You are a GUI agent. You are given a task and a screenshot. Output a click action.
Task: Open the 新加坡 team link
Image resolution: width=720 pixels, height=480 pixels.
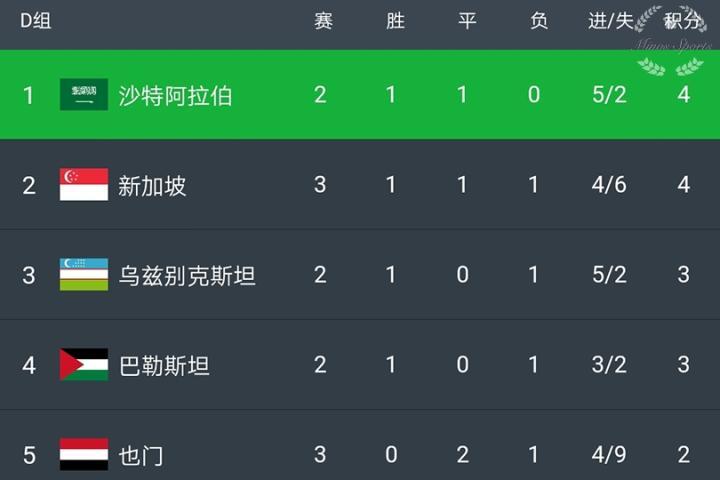(x=152, y=186)
